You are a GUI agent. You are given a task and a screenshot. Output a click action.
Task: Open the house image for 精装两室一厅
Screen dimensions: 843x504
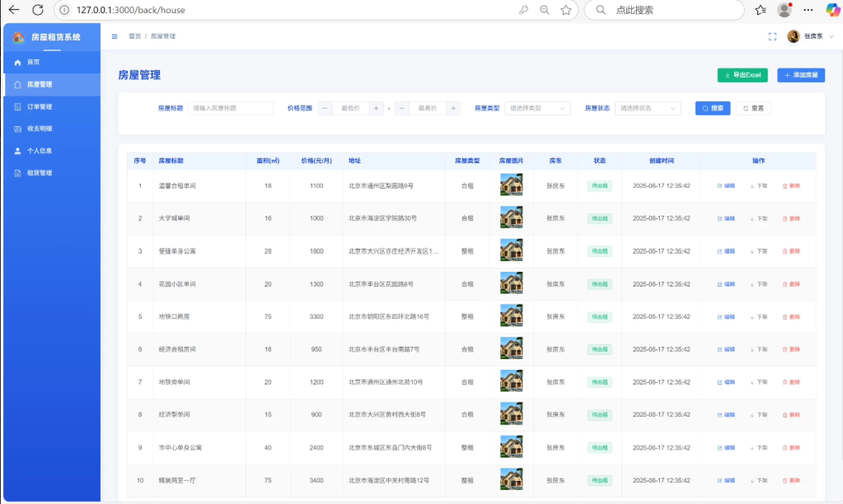pos(511,479)
